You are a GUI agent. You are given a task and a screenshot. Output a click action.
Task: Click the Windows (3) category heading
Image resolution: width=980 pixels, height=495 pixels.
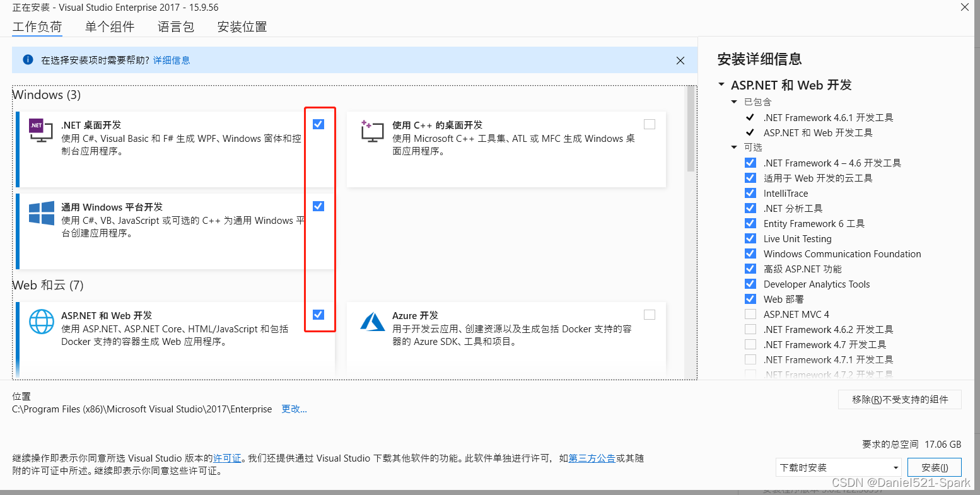pyautogui.click(x=47, y=95)
